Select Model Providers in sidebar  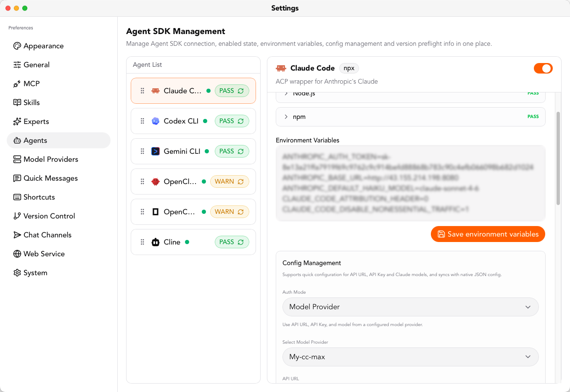(58, 159)
